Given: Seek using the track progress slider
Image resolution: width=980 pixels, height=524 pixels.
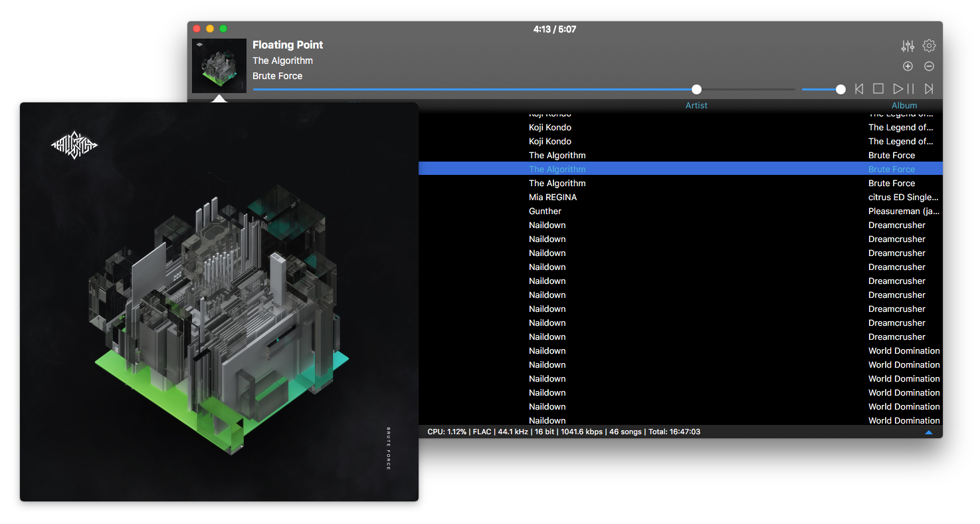Looking at the screenshot, I should [524, 89].
